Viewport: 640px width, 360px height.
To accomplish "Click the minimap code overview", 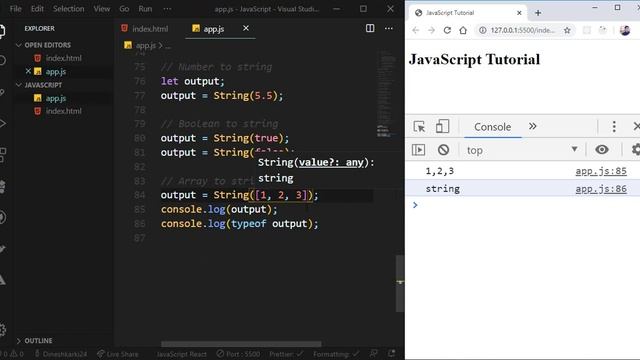I will click(x=385, y=94).
